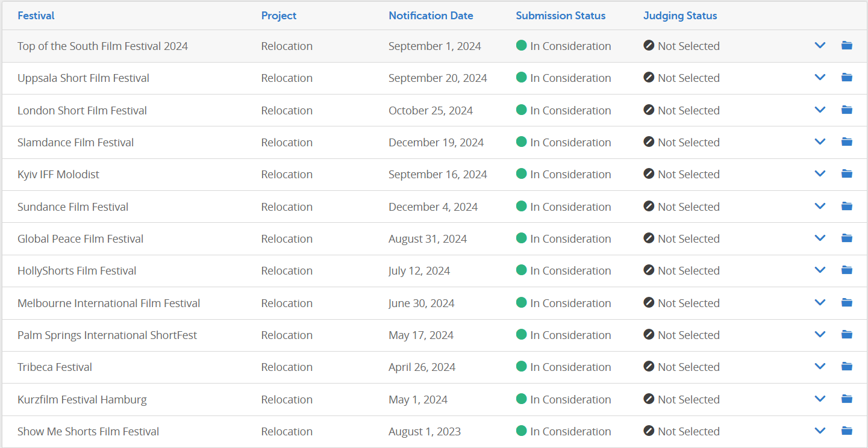Sort by Judging Status column header

680,16
